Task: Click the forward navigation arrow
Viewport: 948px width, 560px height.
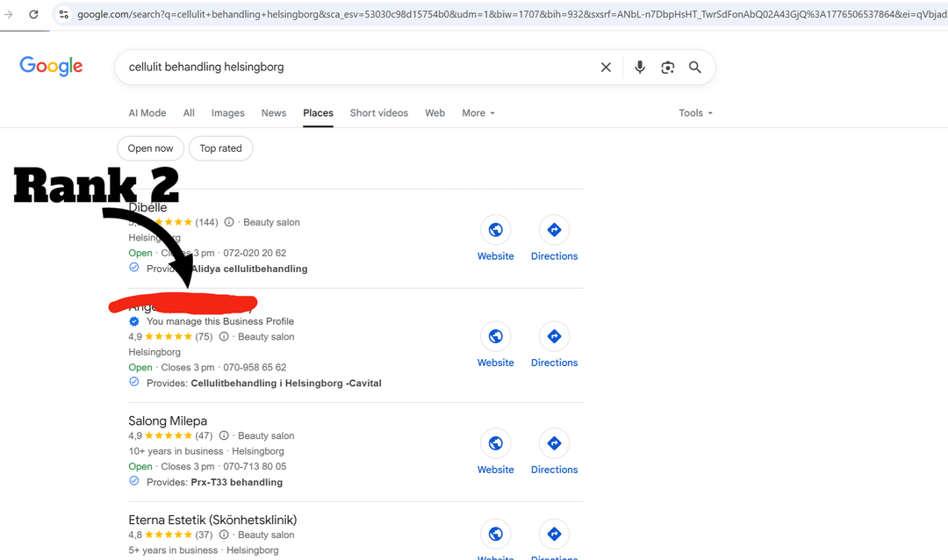Action: tap(9, 14)
